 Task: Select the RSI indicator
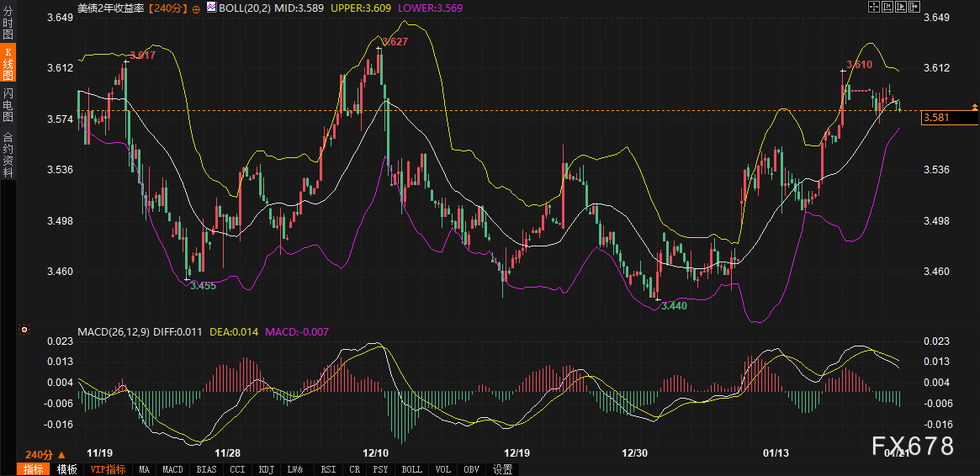click(327, 469)
